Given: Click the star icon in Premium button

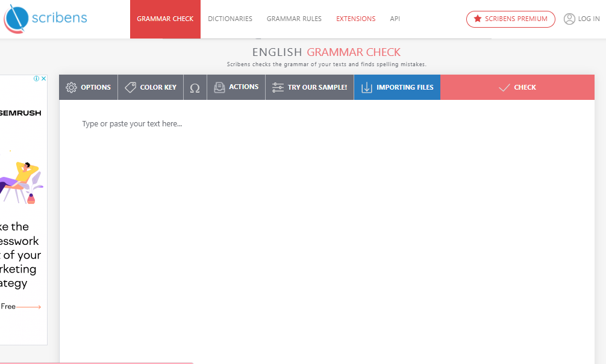Looking at the screenshot, I should [478, 19].
